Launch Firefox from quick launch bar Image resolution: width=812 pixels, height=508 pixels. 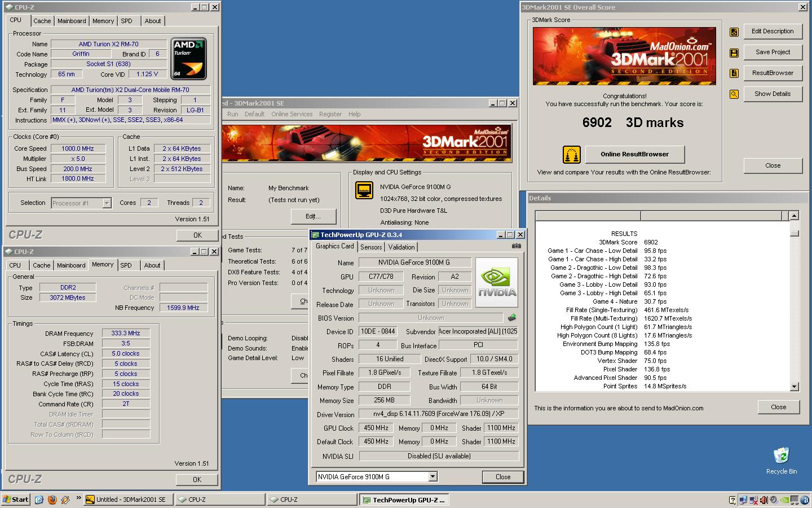[x=52, y=500]
